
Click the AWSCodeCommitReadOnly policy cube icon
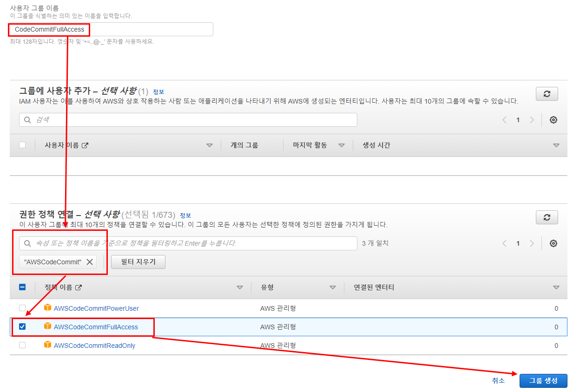point(47,345)
